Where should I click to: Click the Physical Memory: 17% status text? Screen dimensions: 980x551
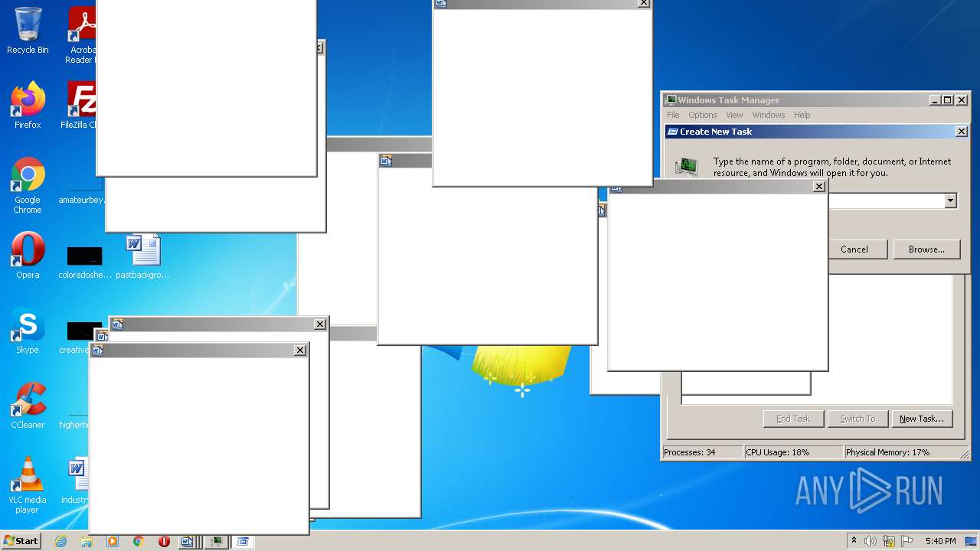click(x=887, y=452)
